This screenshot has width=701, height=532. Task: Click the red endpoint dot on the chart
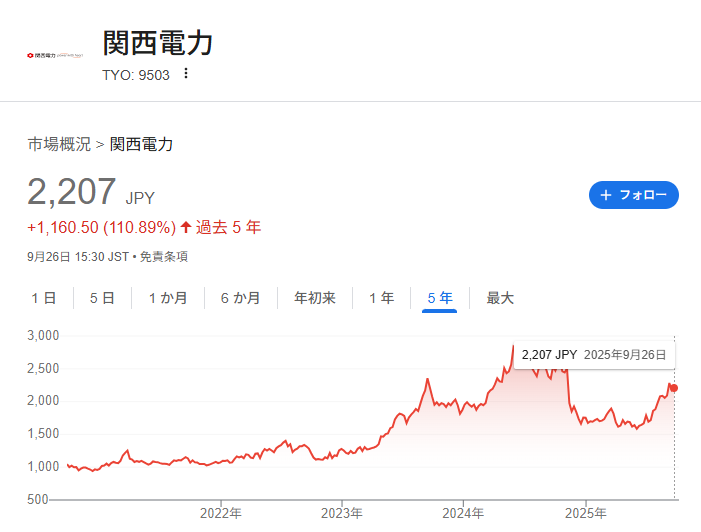pyautogui.click(x=674, y=388)
